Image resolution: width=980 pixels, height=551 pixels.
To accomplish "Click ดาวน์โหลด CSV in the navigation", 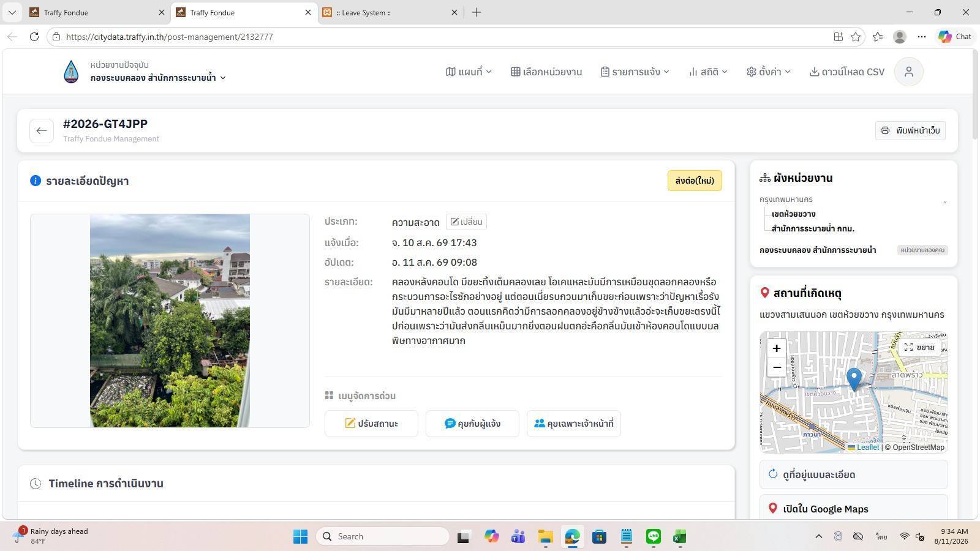I will [847, 72].
